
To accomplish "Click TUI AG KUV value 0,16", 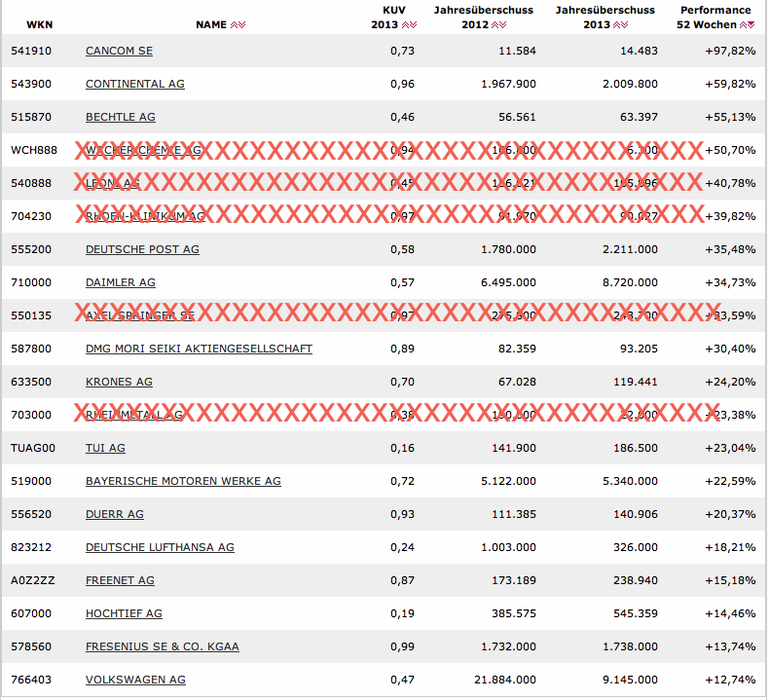I will [x=403, y=449].
